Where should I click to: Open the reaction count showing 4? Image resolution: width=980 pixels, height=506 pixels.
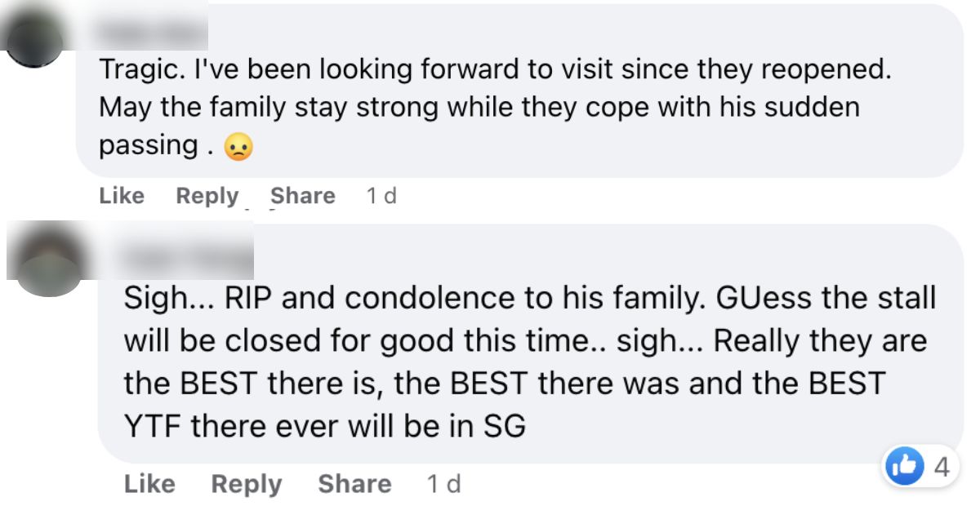[941, 468]
